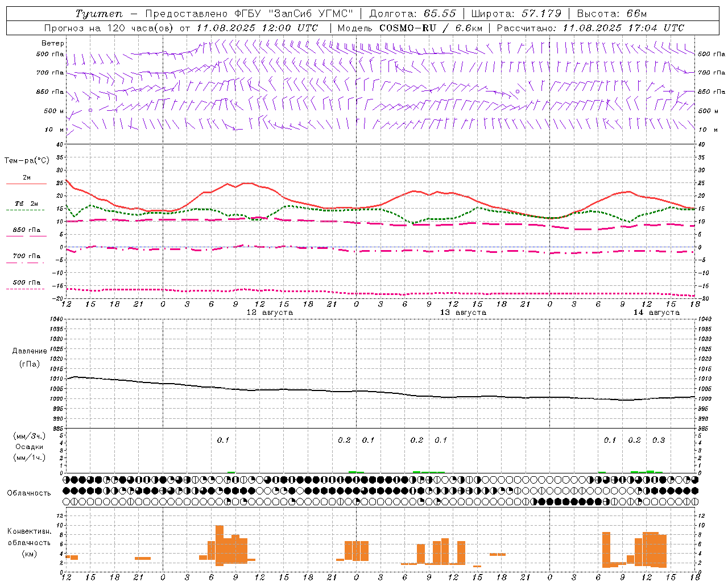Screen dimensions: 728x582
Task: Click "Рассчитано: 11.08.2025 17:04 UTC" text
Action: click(x=590, y=28)
